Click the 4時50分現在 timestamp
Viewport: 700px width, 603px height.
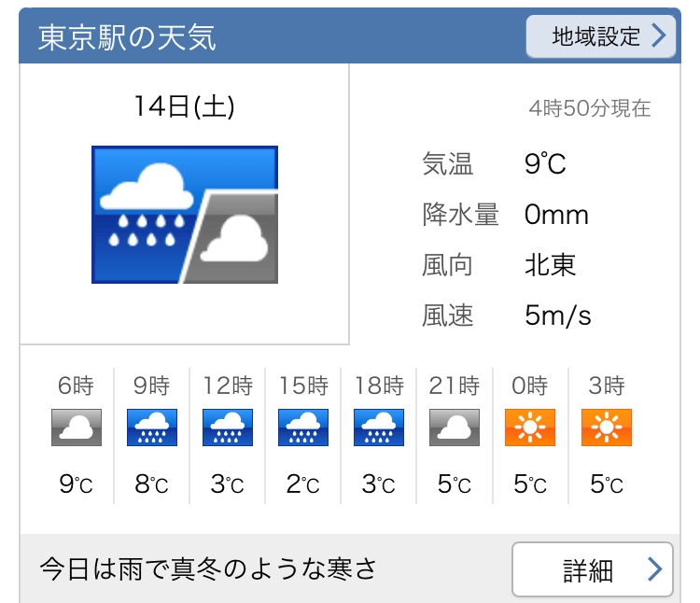pyautogui.click(x=590, y=108)
